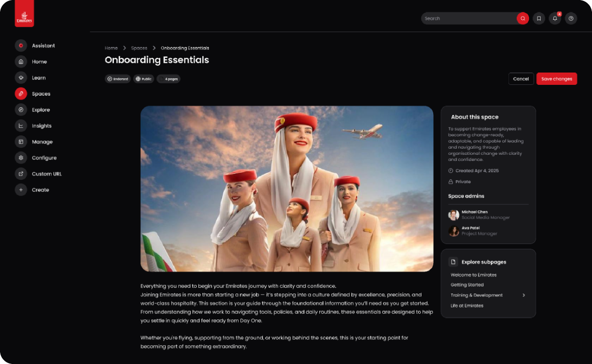The width and height of the screenshot is (592, 364).
Task: Open the Insights chart icon
Action: tap(21, 126)
